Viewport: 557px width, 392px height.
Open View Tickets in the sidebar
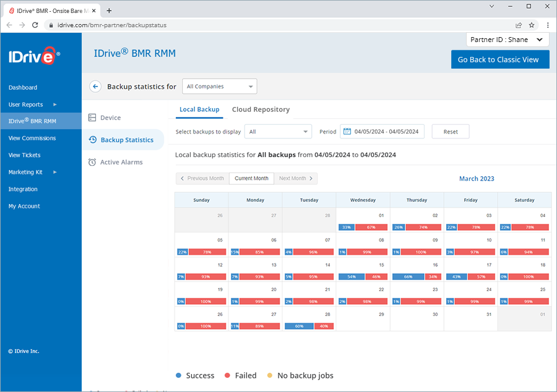[x=24, y=155]
